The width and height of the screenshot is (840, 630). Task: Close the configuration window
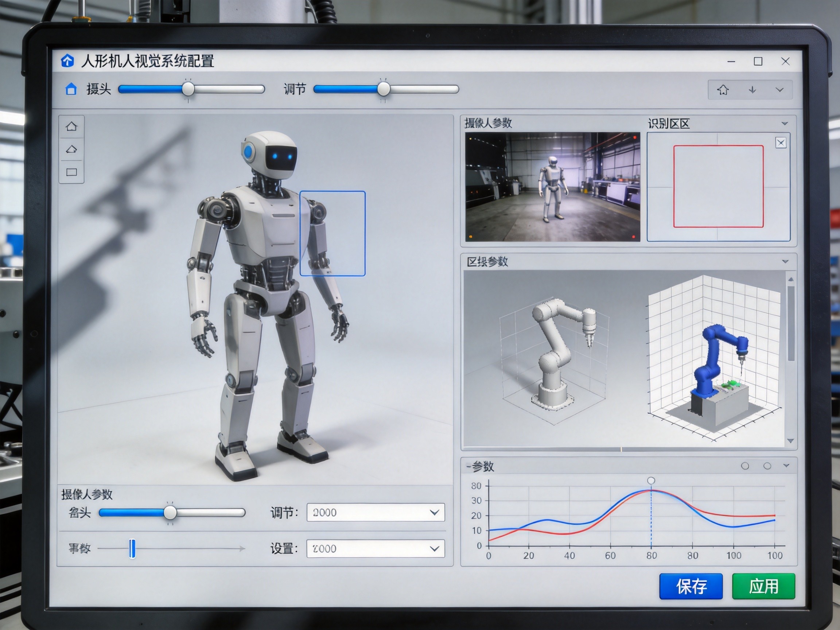pos(785,61)
